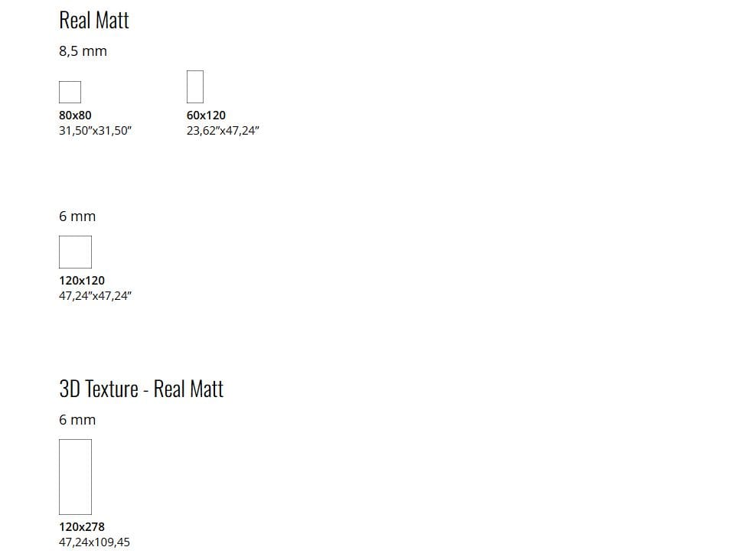Click the 6 mm label above 120x120

pos(77,217)
